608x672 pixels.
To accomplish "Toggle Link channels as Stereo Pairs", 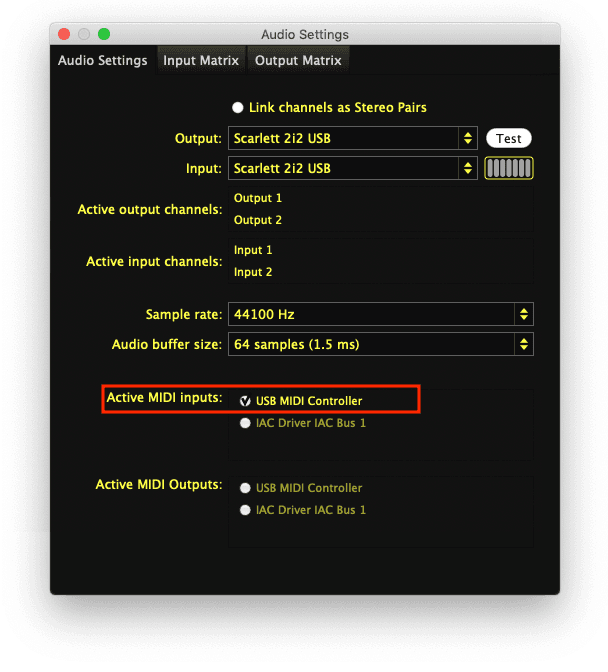I will [x=238, y=108].
